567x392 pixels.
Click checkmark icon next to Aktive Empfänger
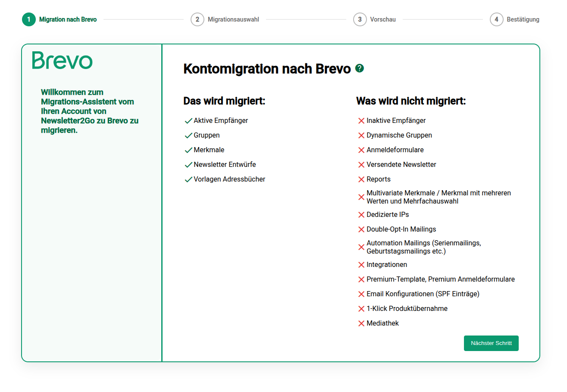coord(188,121)
